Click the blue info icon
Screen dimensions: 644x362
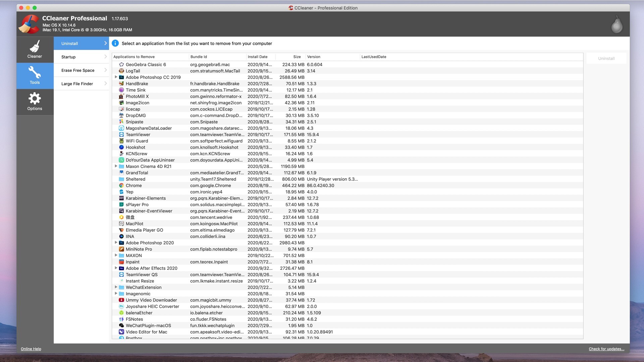click(115, 43)
